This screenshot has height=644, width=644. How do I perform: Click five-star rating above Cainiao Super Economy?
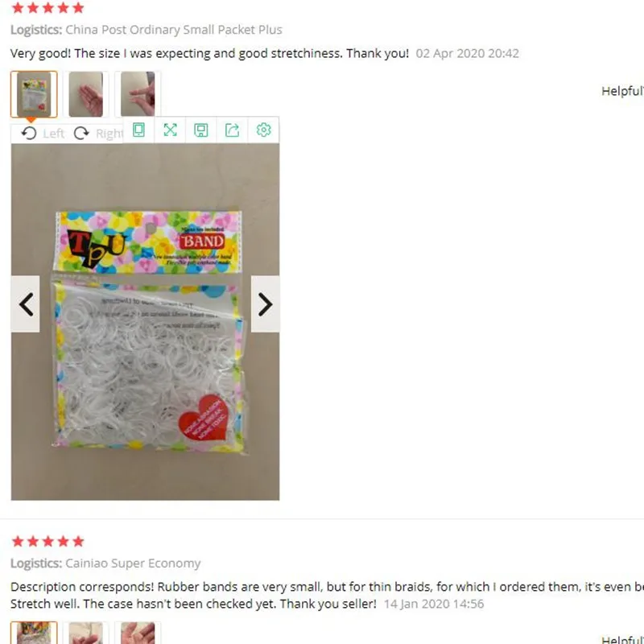(48, 541)
